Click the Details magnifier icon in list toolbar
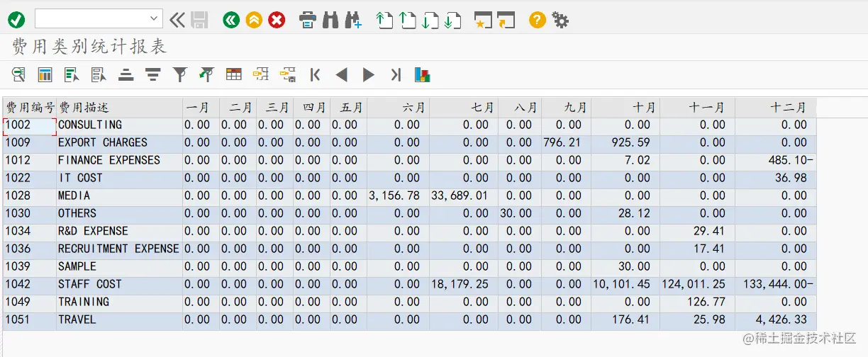This screenshot has width=868, height=357. click(x=19, y=74)
